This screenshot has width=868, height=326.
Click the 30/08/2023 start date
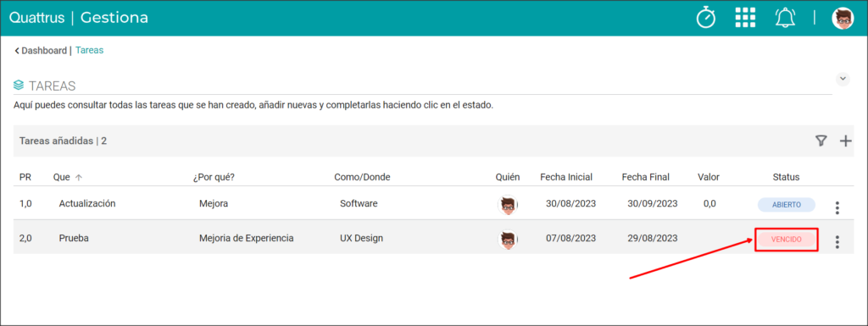570,203
